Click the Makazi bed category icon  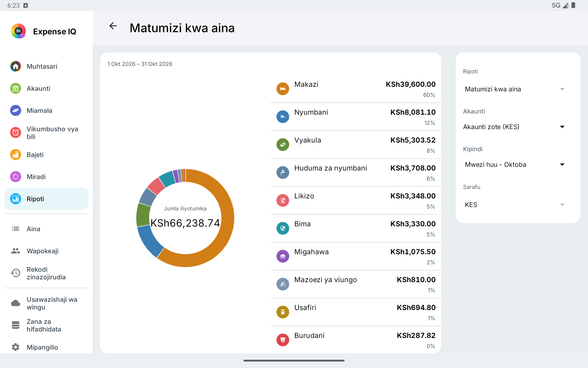[283, 89]
